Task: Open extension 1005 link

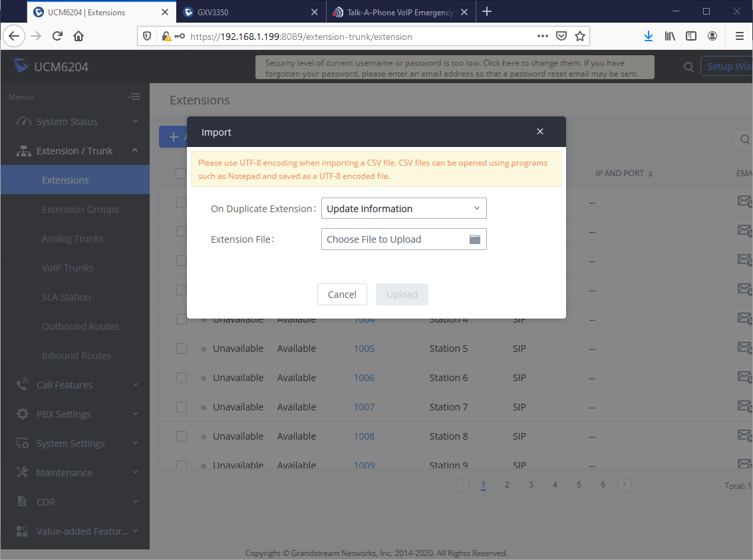Action: (x=364, y=349)
